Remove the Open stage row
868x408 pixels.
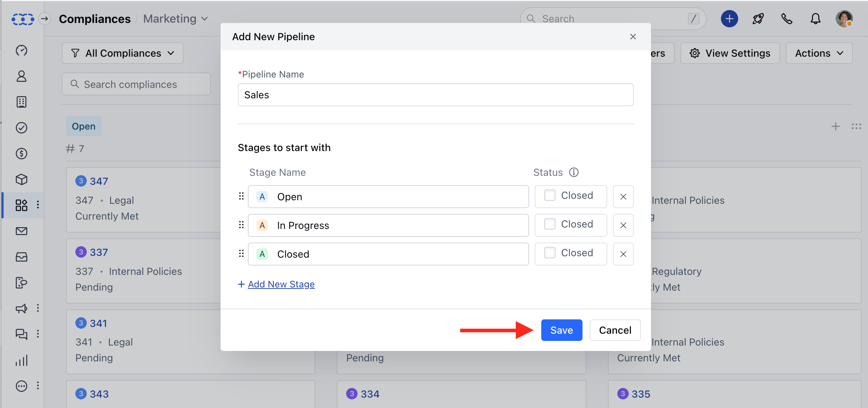tap(623, 197)
